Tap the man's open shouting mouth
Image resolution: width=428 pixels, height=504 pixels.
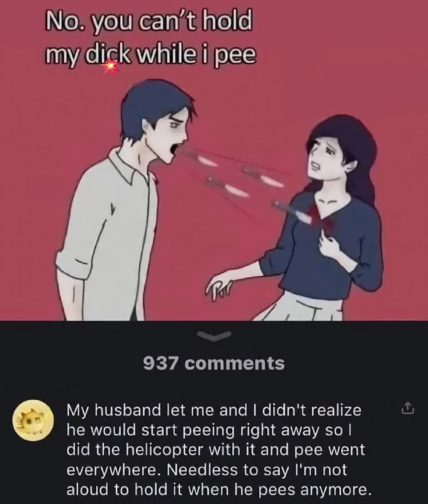(x=176, y=150)
